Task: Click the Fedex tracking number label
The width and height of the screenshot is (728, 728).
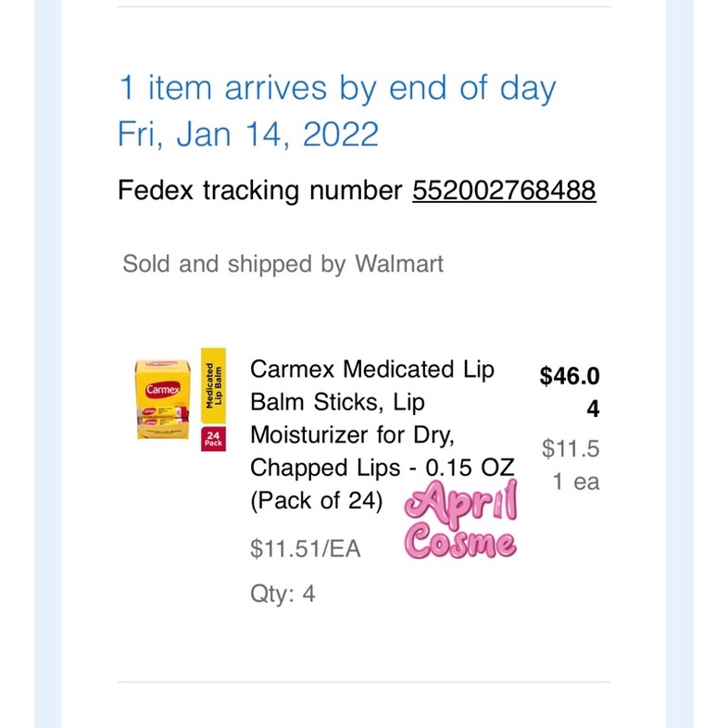Action: (260, 191)
